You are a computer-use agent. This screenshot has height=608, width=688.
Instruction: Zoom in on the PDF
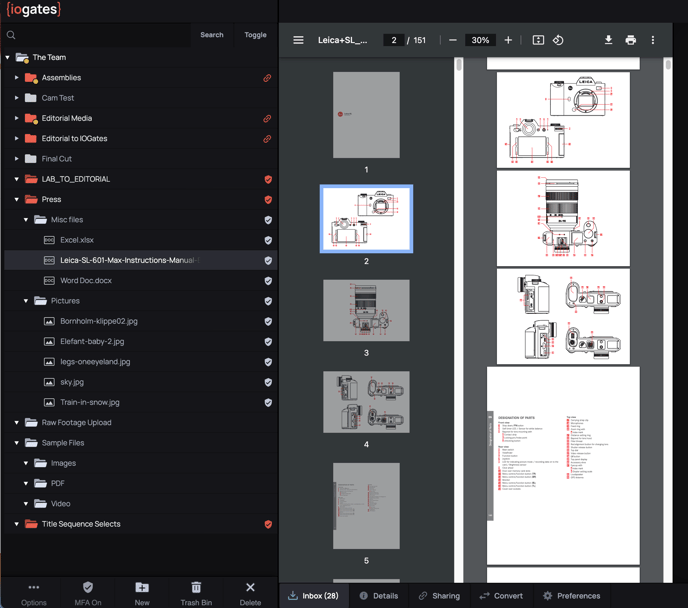(508, 40)
